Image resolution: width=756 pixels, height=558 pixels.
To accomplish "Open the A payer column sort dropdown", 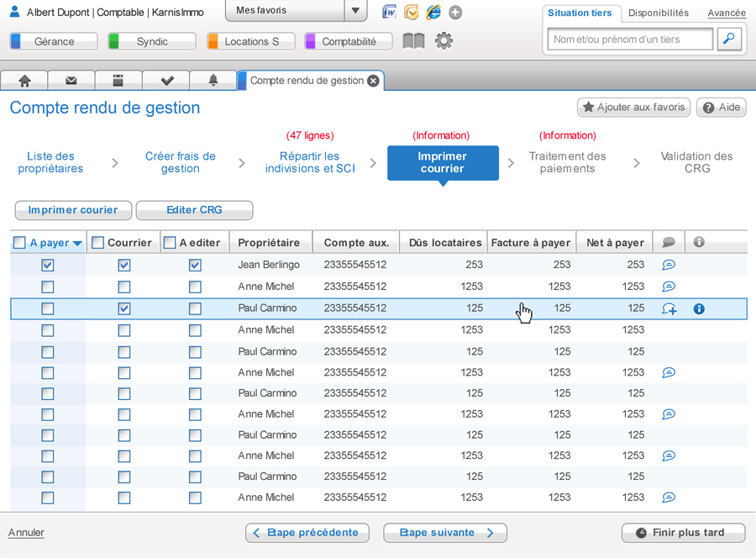I will pos(76,242).
